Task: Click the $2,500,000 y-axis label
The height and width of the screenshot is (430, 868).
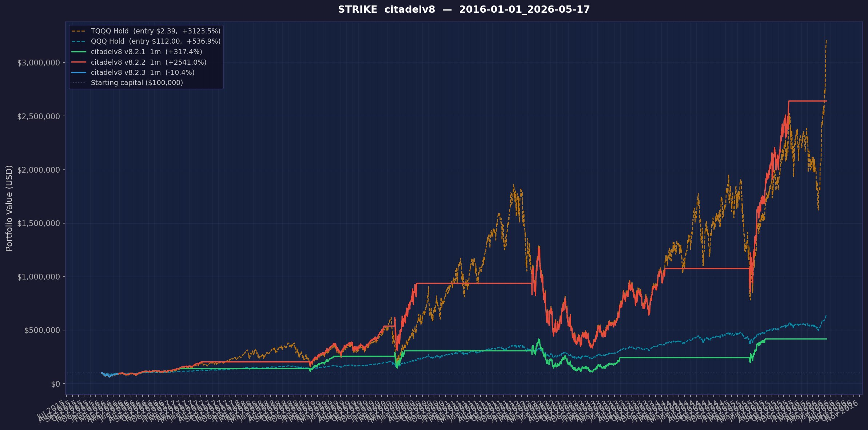Action: click(x=39, y=116)
